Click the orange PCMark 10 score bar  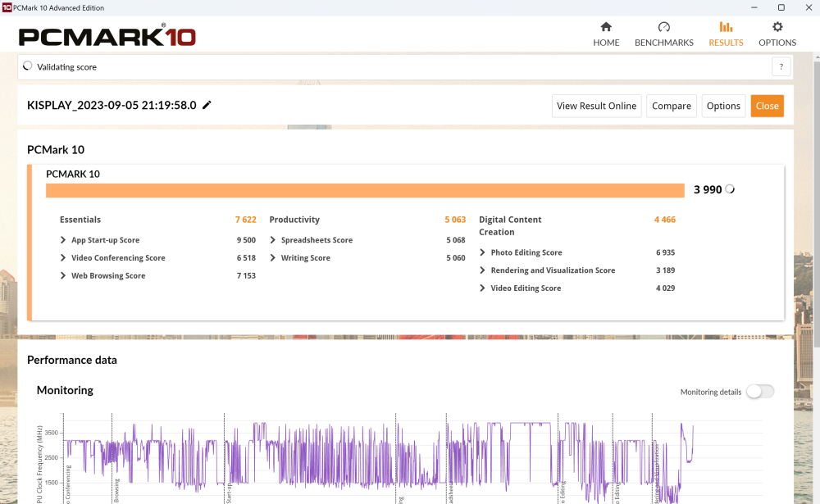pos(365,190)
